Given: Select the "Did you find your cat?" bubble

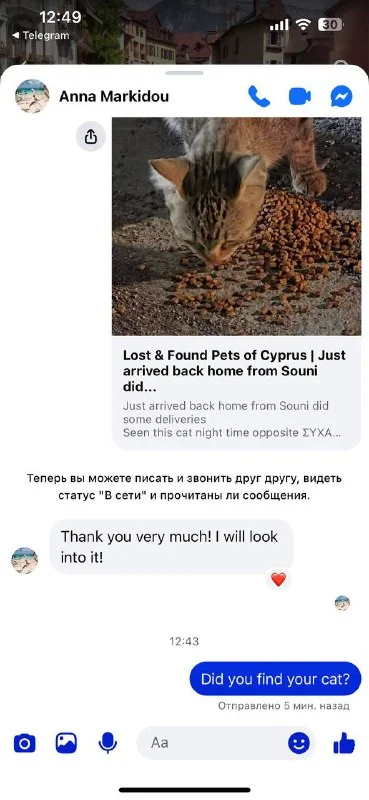Looking at the screenshot, I should tap(276, 679).
